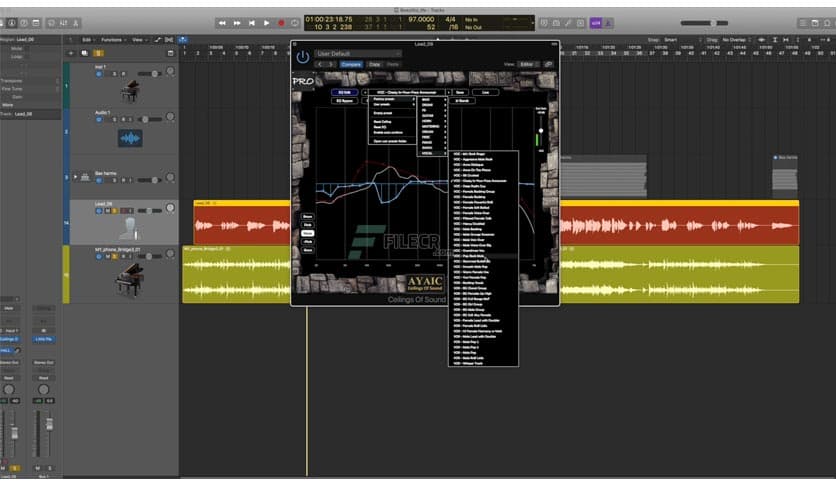The image size is (836, 484).
Task: Adjust the Lead_06 track volume slider
Action: [x=150, y=211]
